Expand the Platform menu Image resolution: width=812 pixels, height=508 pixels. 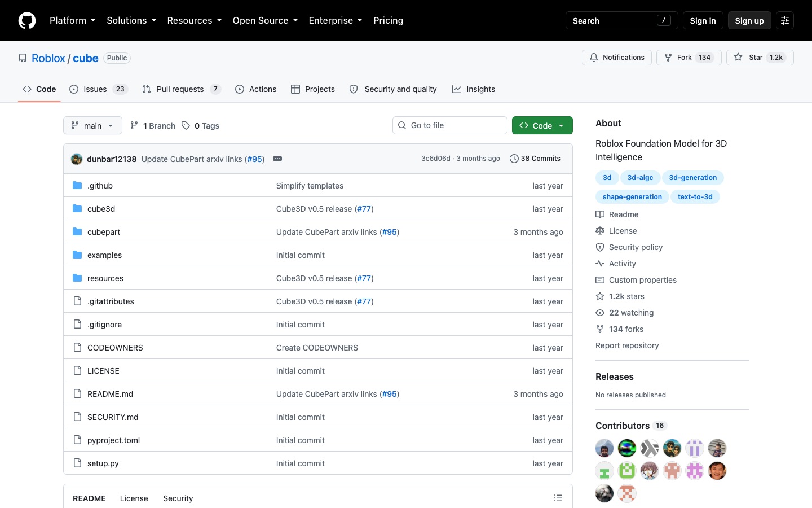tap(72, 20)
